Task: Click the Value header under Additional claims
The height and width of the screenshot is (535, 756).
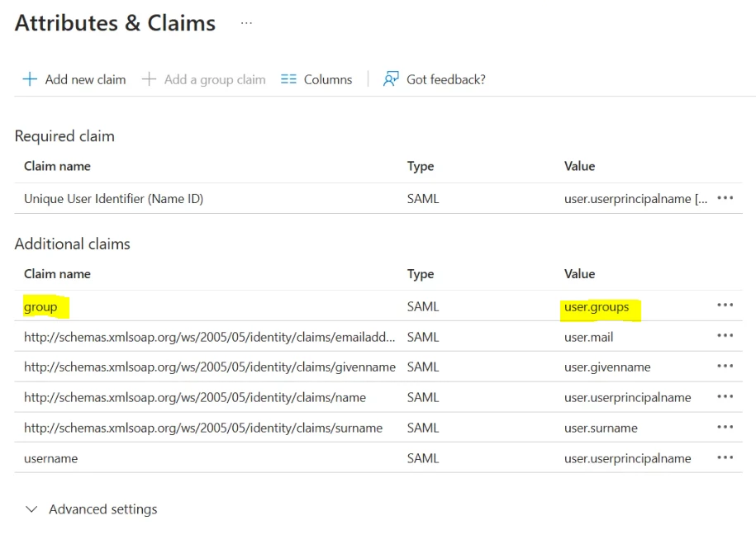Action: coord(579,274)
